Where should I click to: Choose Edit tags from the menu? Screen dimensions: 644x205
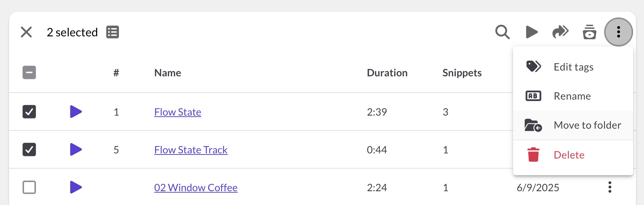click(x=573, y=67)
